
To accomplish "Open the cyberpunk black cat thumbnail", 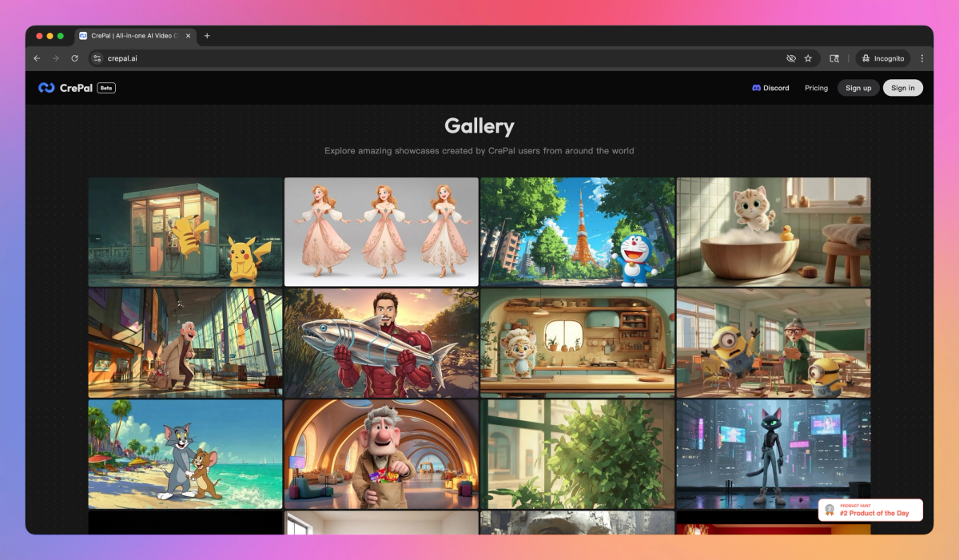I will [x=774, y=454].
